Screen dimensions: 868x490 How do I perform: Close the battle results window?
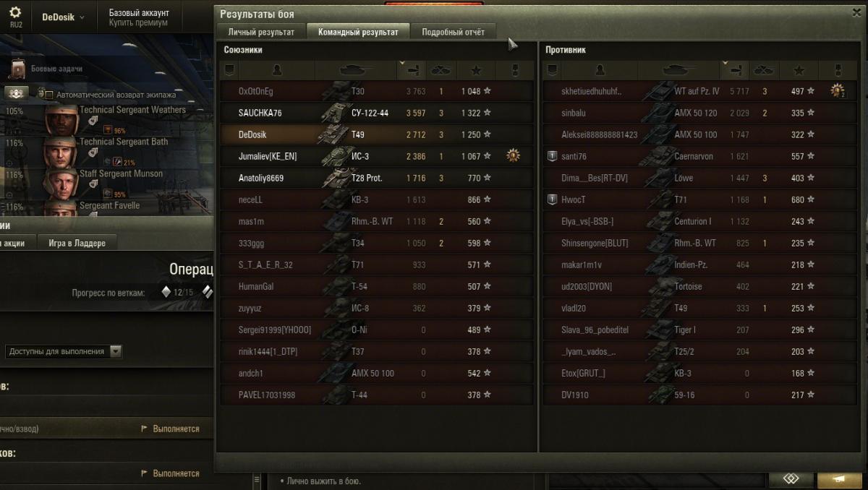[x=858, y=12]
